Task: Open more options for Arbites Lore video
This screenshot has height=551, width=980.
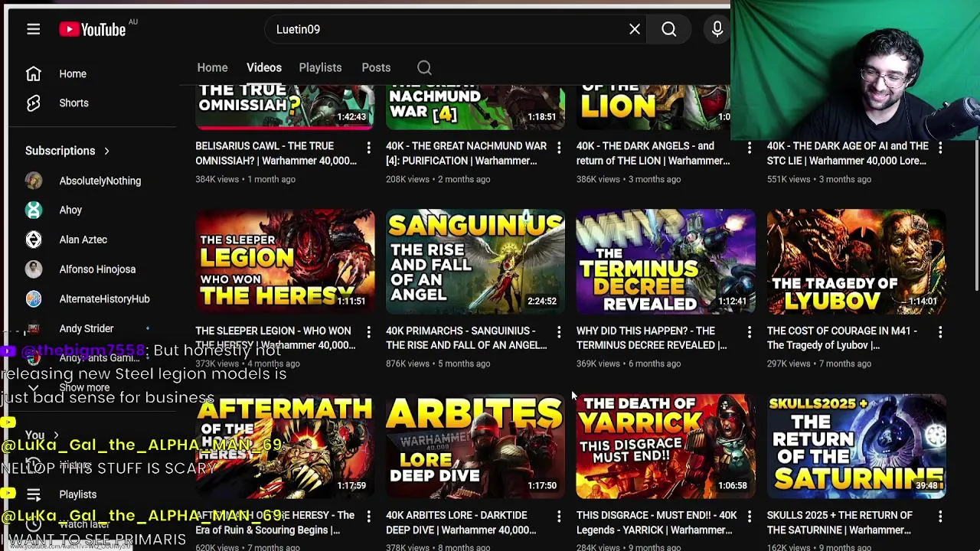Action: (x=559, y=517)
